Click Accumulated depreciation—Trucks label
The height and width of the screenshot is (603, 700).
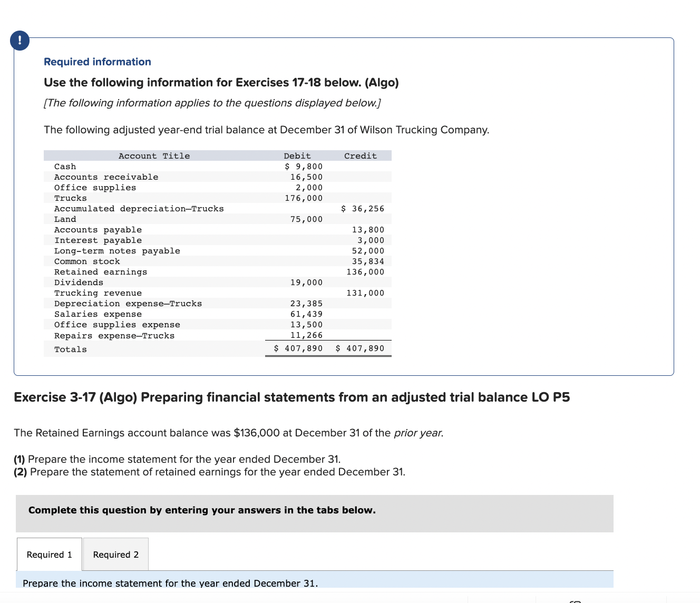139,209
